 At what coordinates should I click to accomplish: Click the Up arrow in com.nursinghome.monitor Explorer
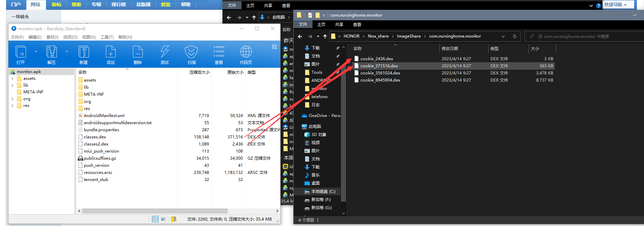click(x=325, y=36)
